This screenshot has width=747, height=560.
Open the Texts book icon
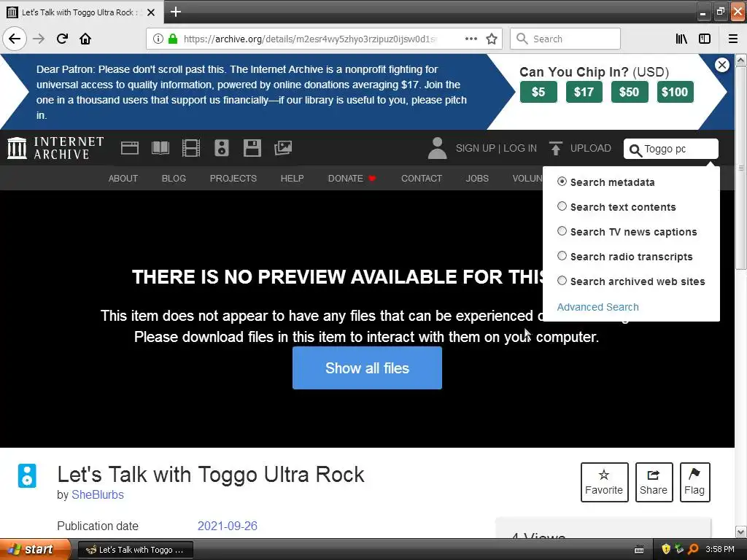(x=160, y=148)
